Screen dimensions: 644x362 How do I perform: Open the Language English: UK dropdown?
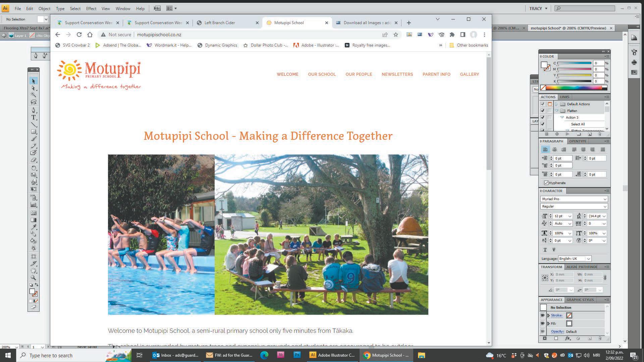[588, 258]
